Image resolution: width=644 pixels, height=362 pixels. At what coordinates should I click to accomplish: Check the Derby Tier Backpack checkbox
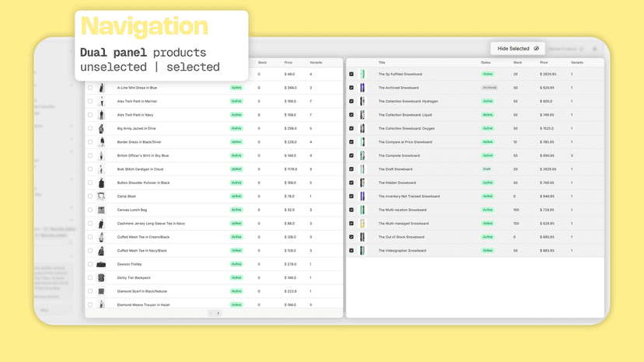click(90, 277)
